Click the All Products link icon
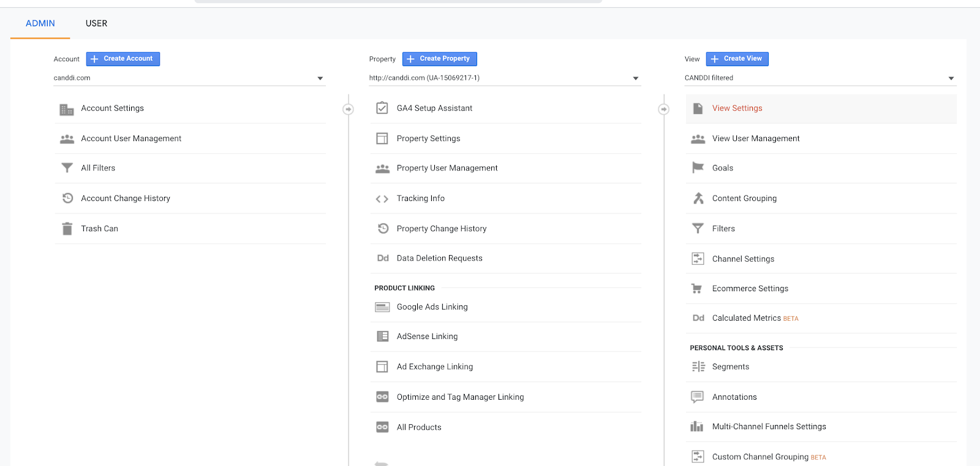 point(382,427)
